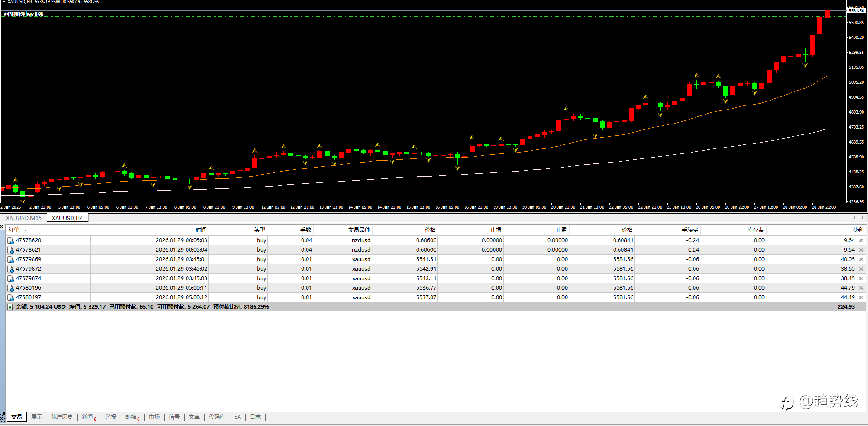Open the 信号 tab
This screenshot has width=868, height=426.
[174, 417]
